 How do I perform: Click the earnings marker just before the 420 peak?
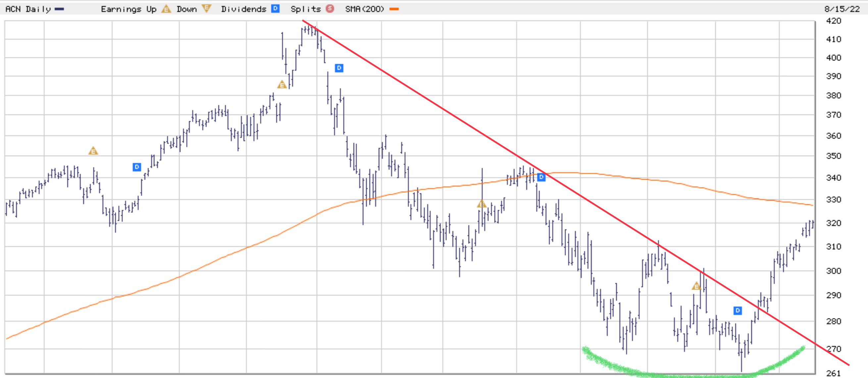coord(282,84)
